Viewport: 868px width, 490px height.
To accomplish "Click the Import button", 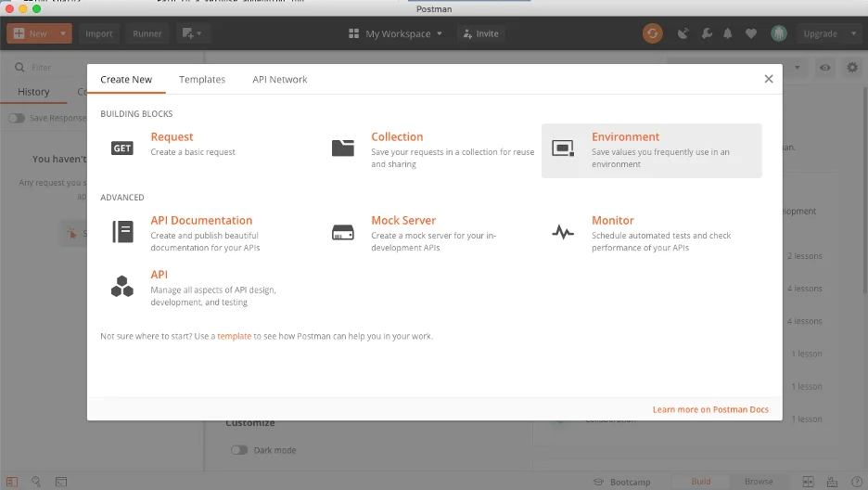I will tap(99, 33).
